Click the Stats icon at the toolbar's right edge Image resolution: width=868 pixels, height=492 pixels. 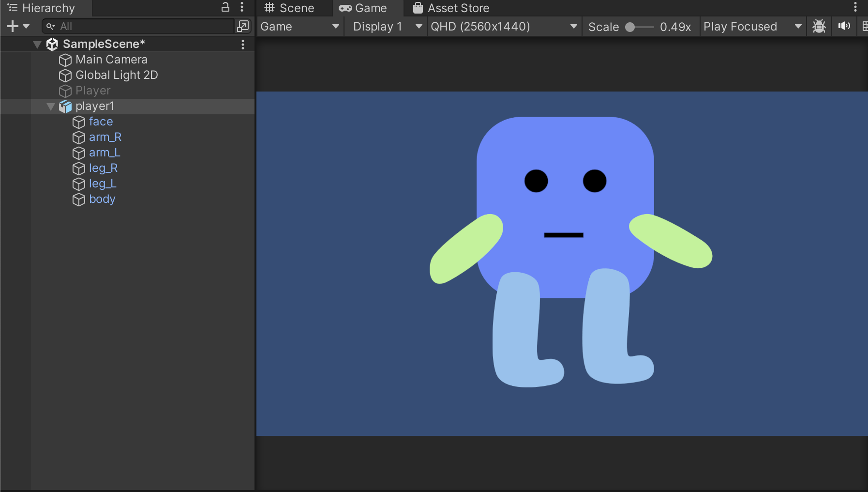pos(864,26)
